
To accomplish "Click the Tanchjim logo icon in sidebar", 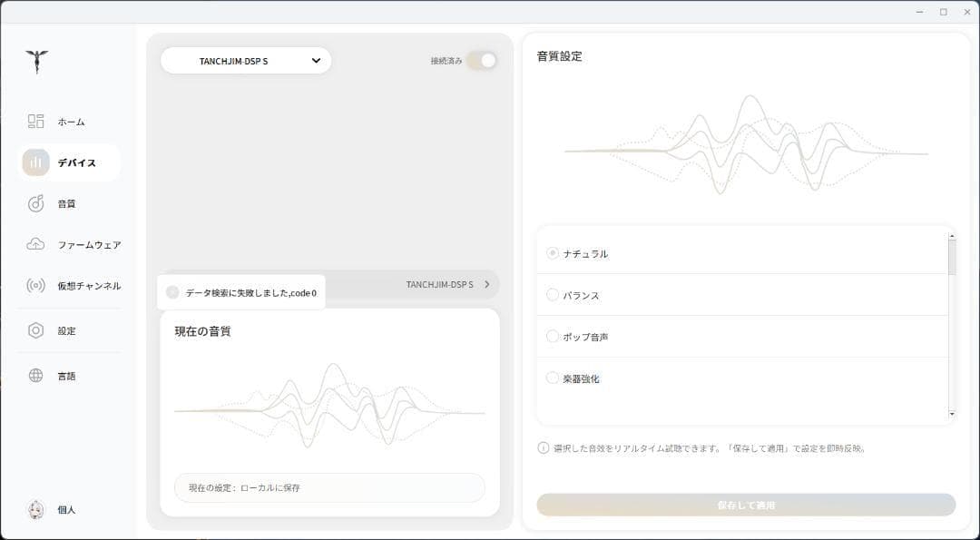I will 37,62.
